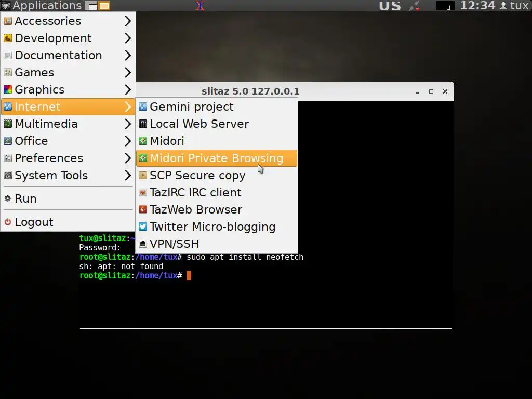The height and width of the screenshot is (399, 532).
Task: Click the spider logo icon beside Applications
Action: [x=6, y=6]
